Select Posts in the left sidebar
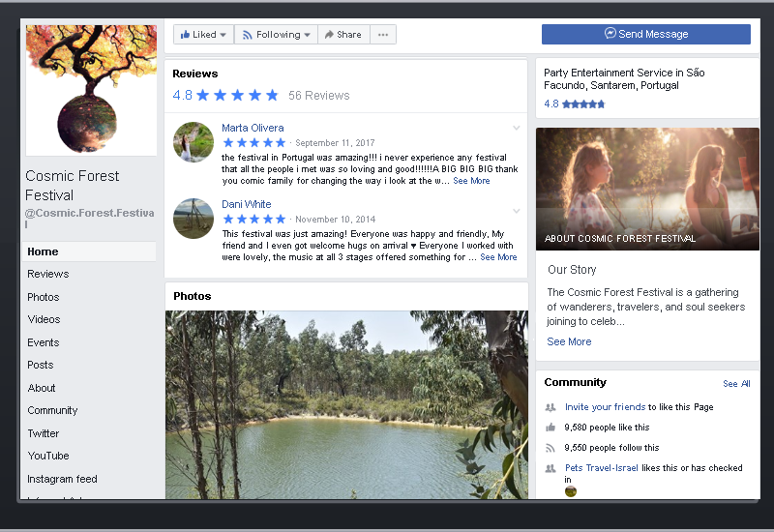Image resolution: width=774 pixels, height=532 pixels. coord(41,365)
